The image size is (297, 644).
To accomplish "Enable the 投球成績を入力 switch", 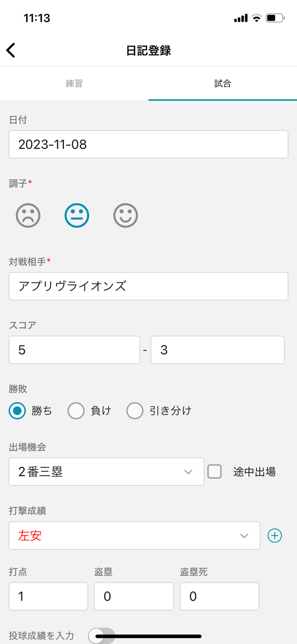I will pos(101,636).
